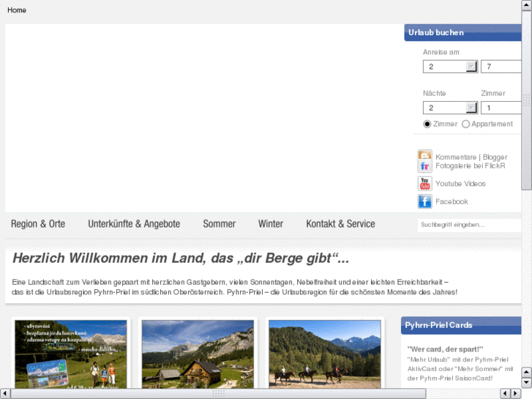Click the horizontal scrollbar right arrow

coord(516,394)
